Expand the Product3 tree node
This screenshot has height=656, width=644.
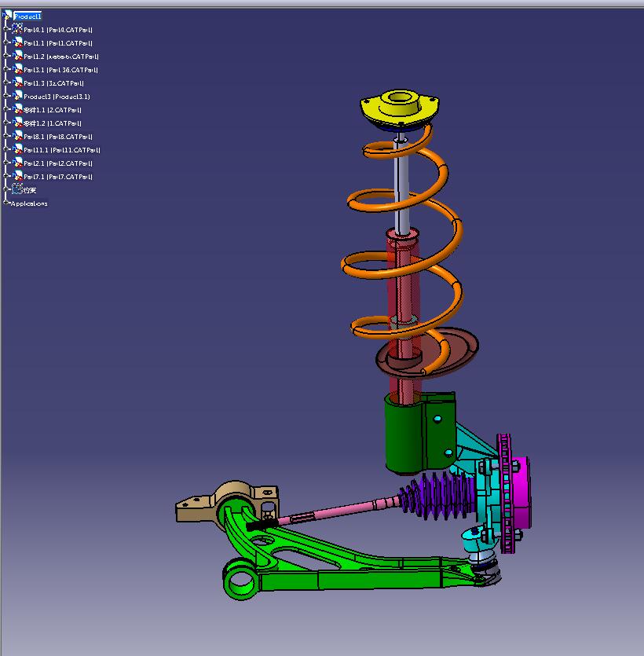tap(5, 96)
